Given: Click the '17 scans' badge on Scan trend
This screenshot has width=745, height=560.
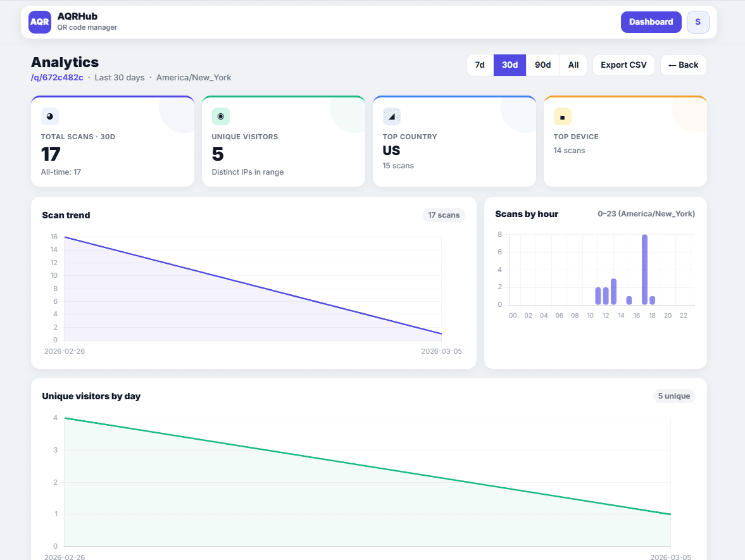Looking at the screenshot, I should point(444,215).
